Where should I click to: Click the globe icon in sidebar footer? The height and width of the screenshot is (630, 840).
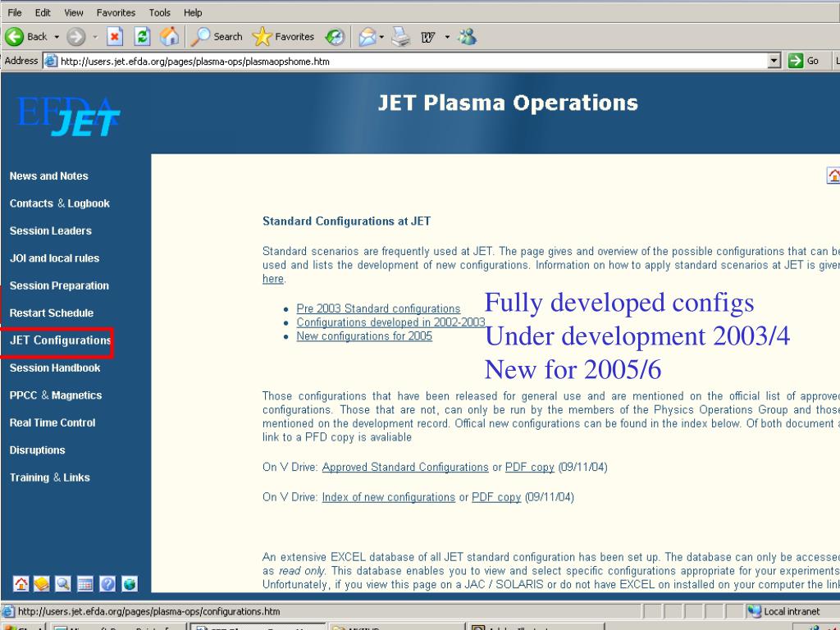(x=129, y=583)
